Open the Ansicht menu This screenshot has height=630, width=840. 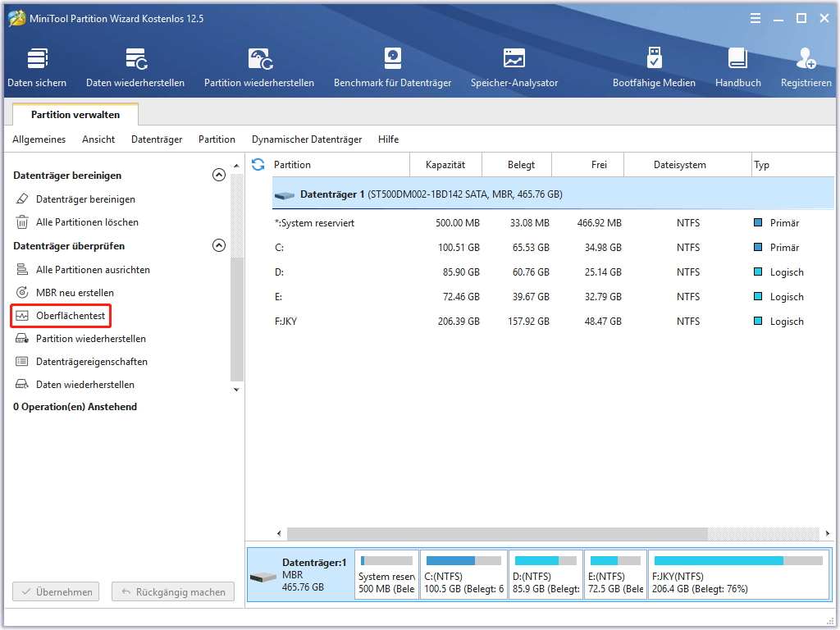pos(98,139)
